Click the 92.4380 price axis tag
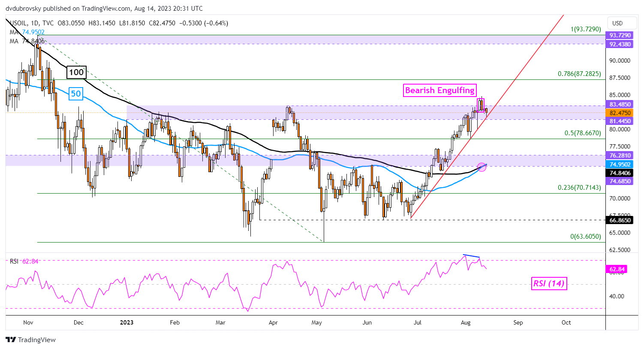Viewport: 644px width, 349px height. 620,44
